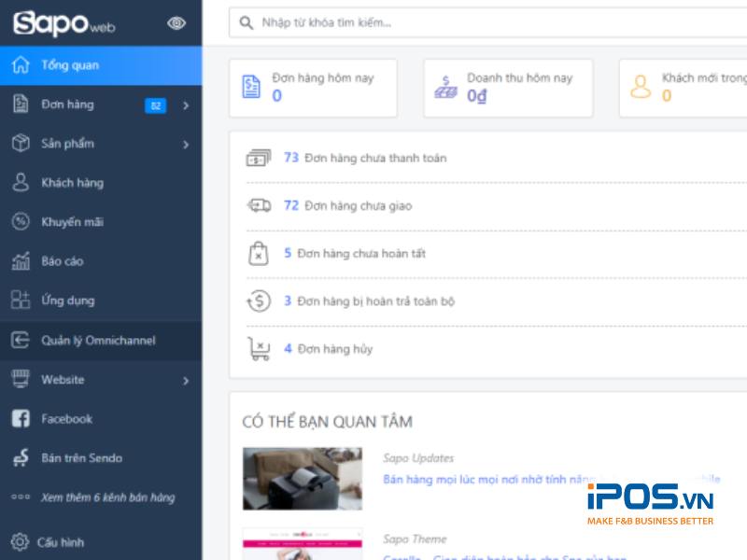
Task: Click the Doanh thu hôm nay card
Action: [x=508, y=88]
